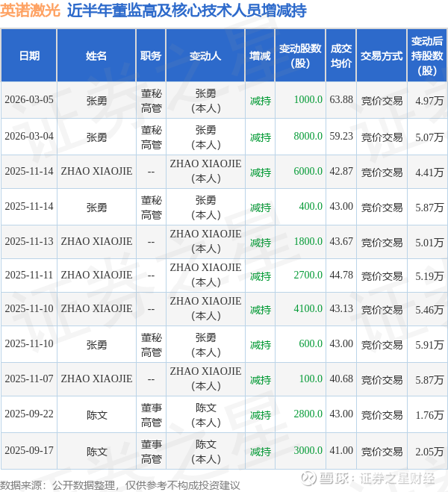Click the share count 4100.0
This screenshot has height=492, width=448.
click(x=308, y=308)
